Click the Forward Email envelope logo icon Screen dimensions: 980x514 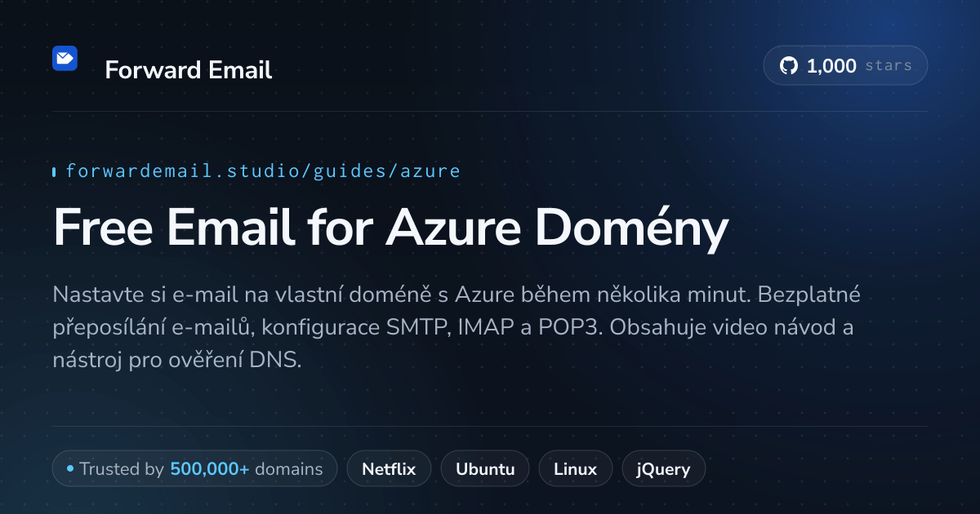click(65, 58)
